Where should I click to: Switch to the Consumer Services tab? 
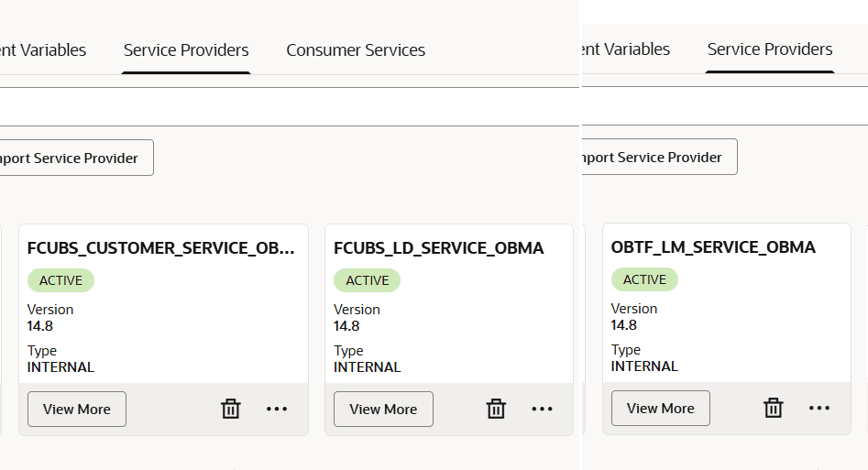click(x=356, y=50)
